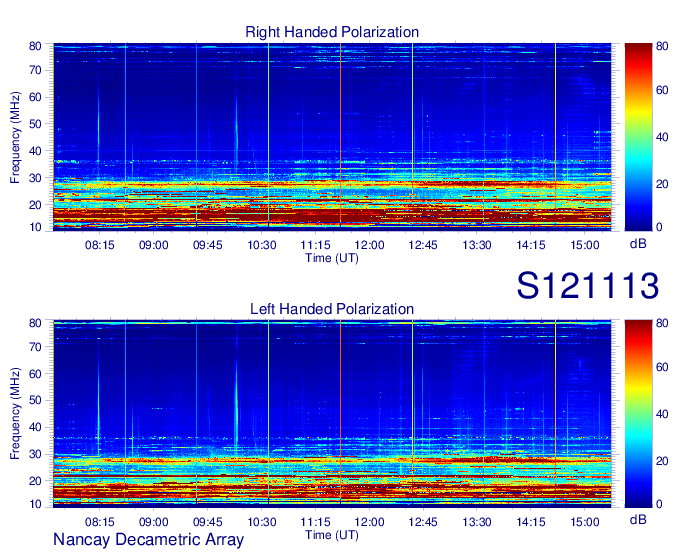Click the dB label under the top colorbar
The image size is (680, 552).
(638, 244)
